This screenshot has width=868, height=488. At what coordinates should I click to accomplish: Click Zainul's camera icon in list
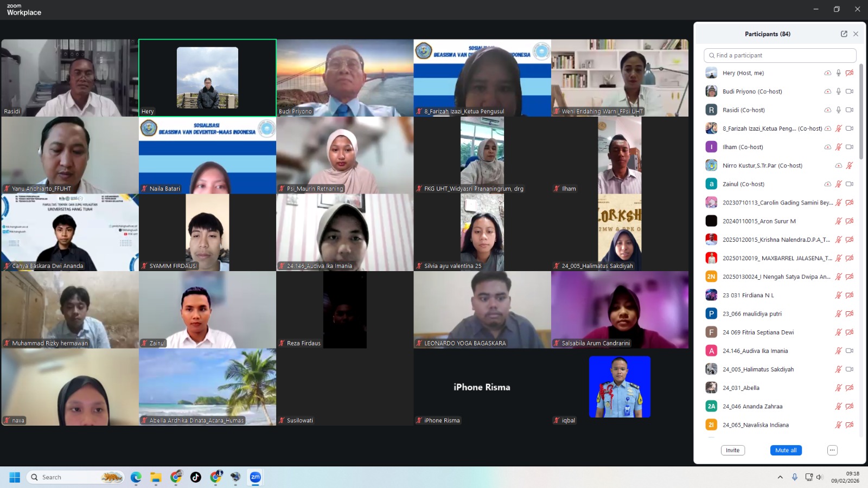click(850, 184)
